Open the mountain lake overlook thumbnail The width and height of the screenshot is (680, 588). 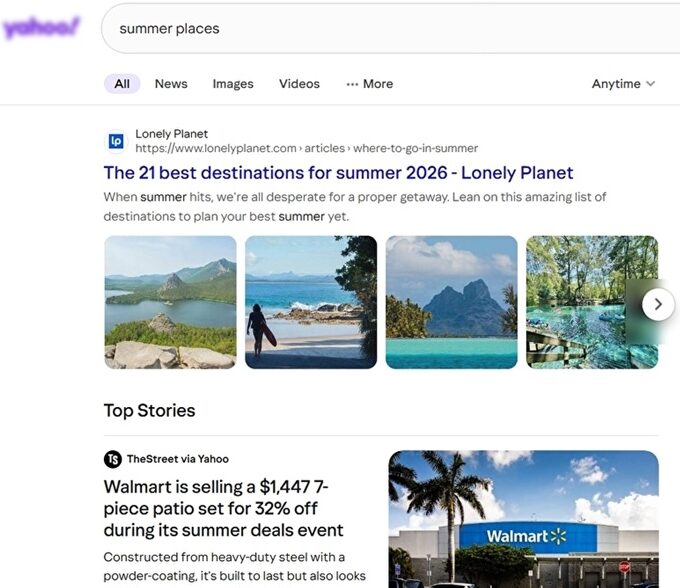[170, 302]
